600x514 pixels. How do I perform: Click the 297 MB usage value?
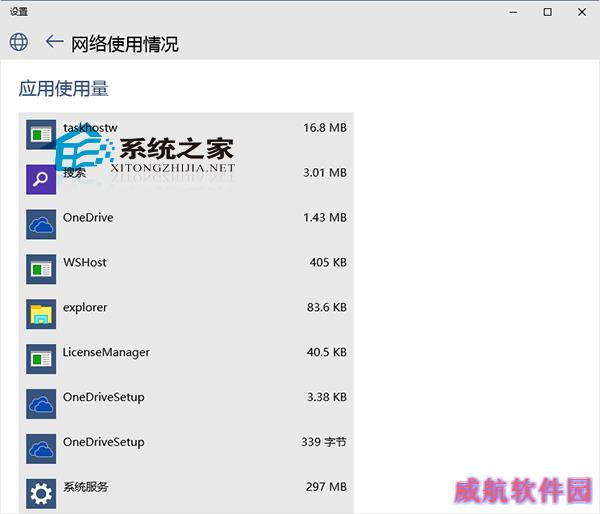[x=326, y=486]
